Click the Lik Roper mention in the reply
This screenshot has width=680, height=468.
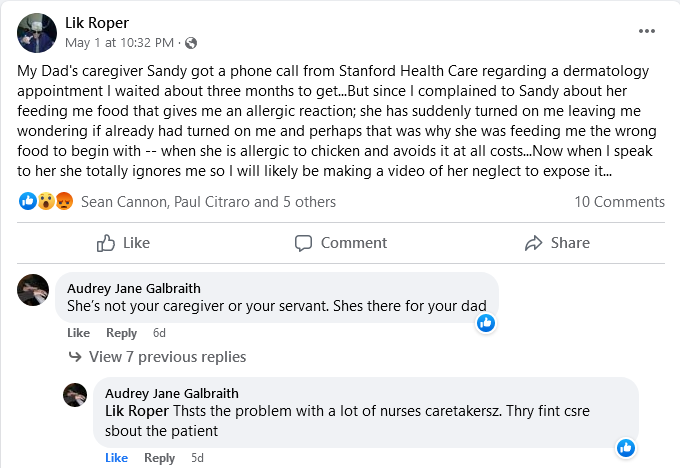[138, 410]
